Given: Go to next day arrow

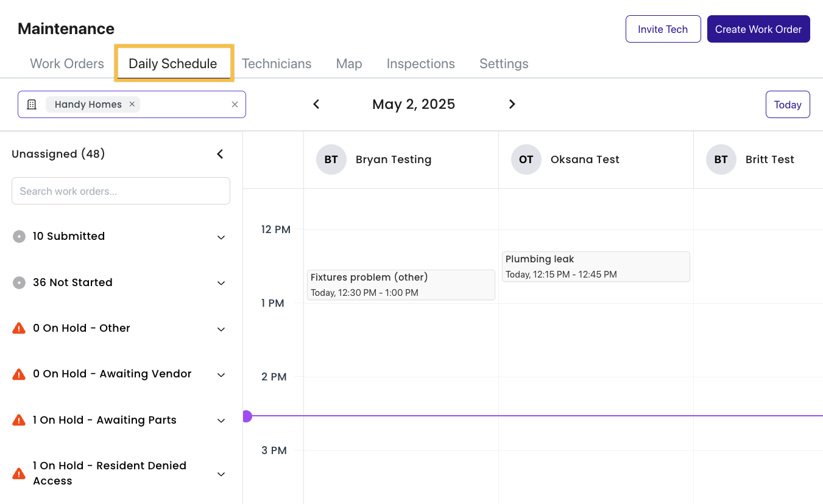Looking at the screenshot, I should (x=512, y=104).
